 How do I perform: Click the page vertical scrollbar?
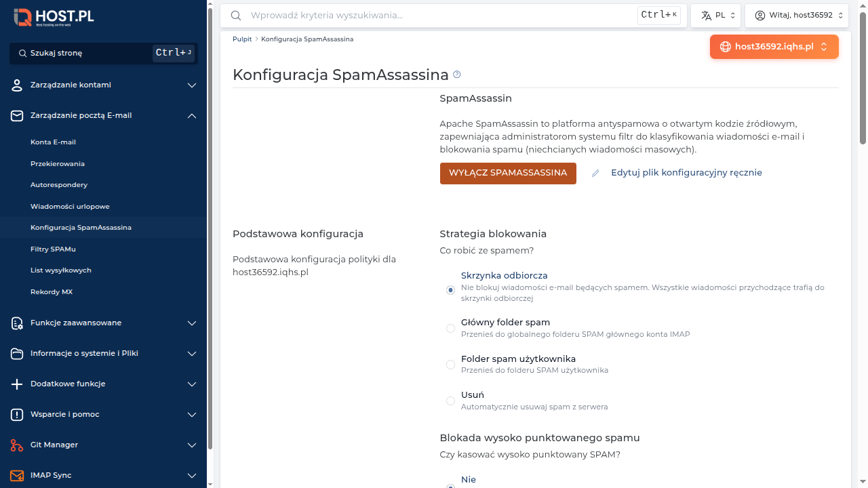[863, 78]
